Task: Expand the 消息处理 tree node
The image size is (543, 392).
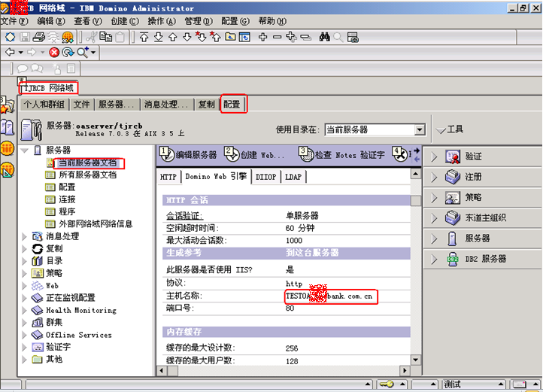Action: 24,236
